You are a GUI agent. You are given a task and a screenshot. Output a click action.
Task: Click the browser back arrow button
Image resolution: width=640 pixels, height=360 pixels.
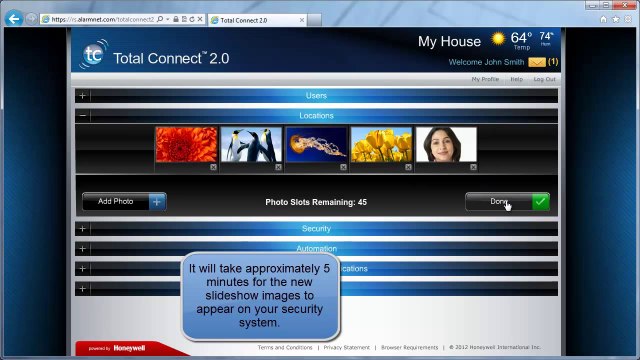pyautogui.click(x=14, y=19)
